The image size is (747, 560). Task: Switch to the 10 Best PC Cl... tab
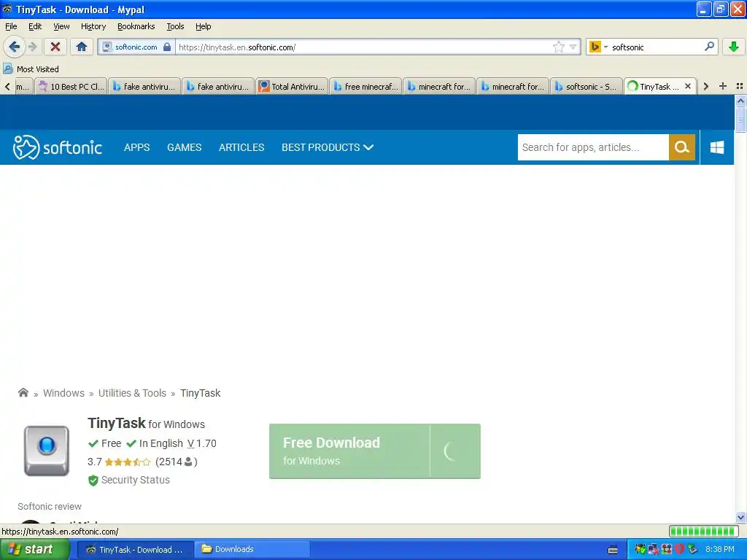pyautogui.click(x=71, y=86)
